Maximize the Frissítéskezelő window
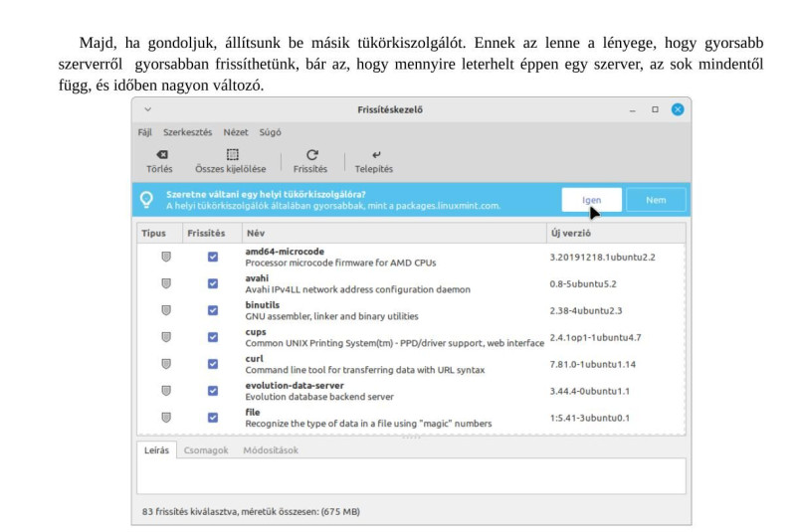 [x=655, y=109]
